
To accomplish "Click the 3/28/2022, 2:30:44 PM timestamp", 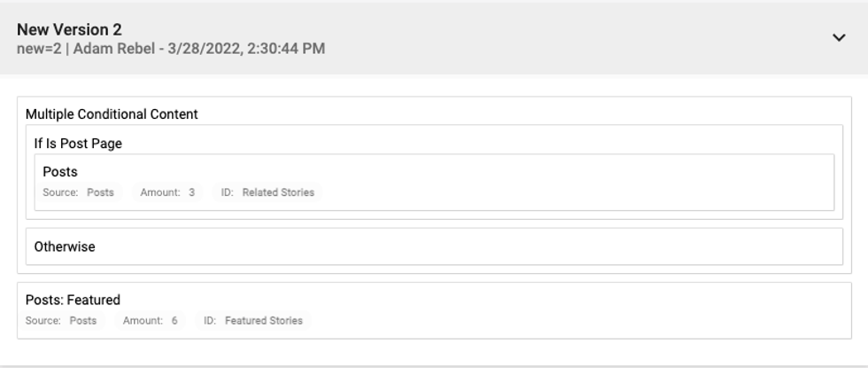I will coord(244,48).
